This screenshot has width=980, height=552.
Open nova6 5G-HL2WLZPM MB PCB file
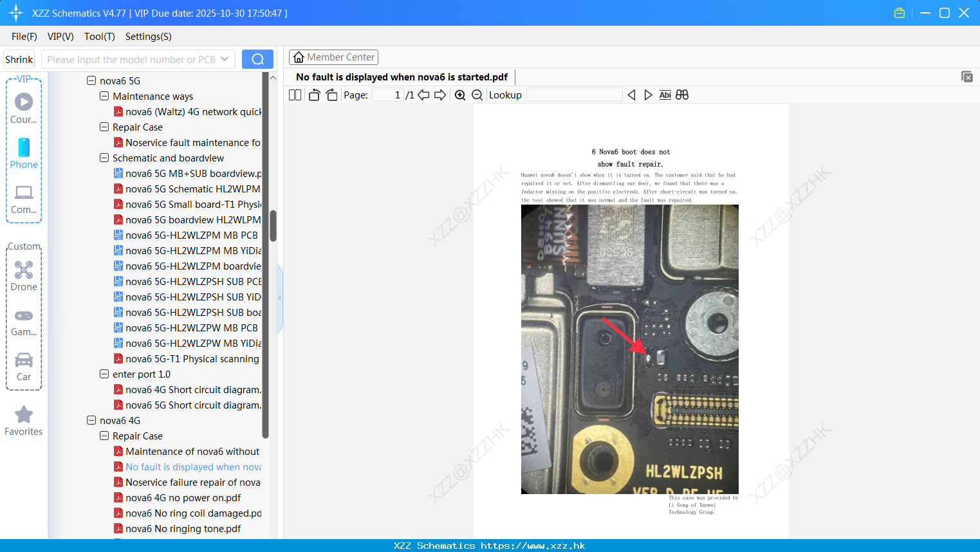(x=186, y=235)
